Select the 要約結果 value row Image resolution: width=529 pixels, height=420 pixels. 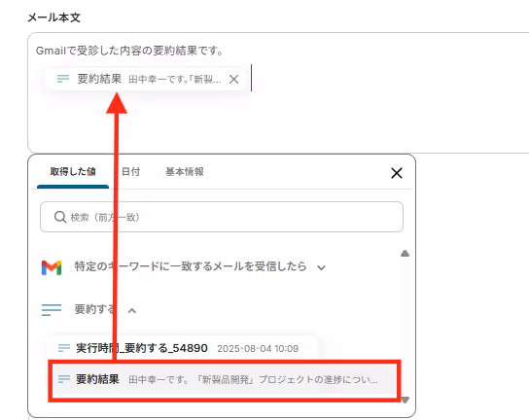[225, 380]
